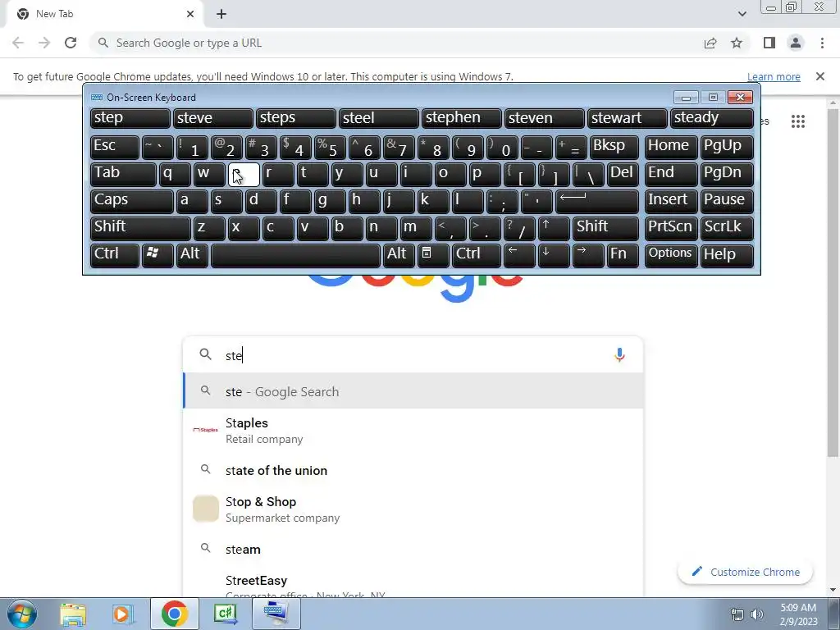Pick the 'steve' word prediction
This screenshot has width=840, height=630.
[x=212, y=118]
